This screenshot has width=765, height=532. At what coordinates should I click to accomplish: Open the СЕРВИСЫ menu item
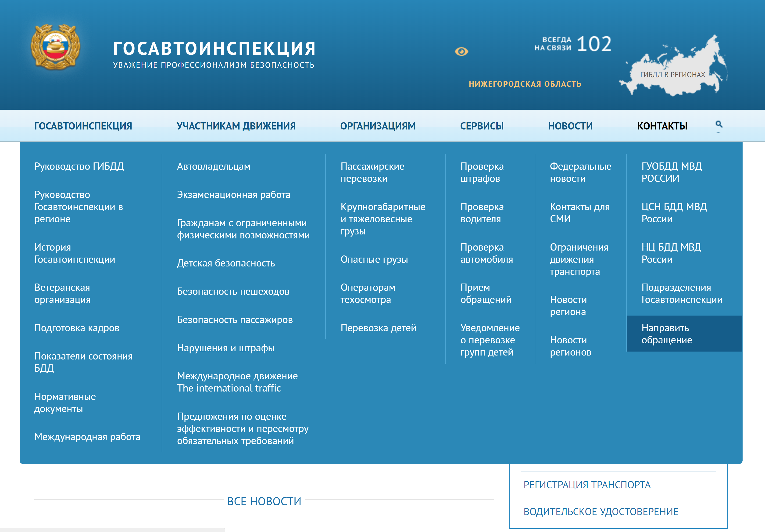coord(482,126)
